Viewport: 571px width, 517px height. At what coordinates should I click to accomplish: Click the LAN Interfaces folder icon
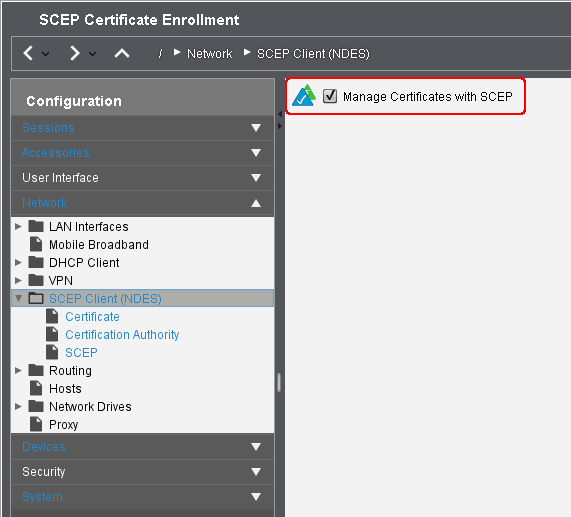[x=36, y=226]
